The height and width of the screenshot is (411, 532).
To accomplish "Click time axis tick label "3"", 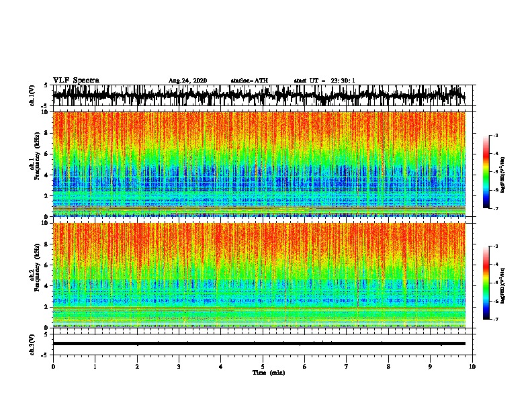I will tap(179, 367).
